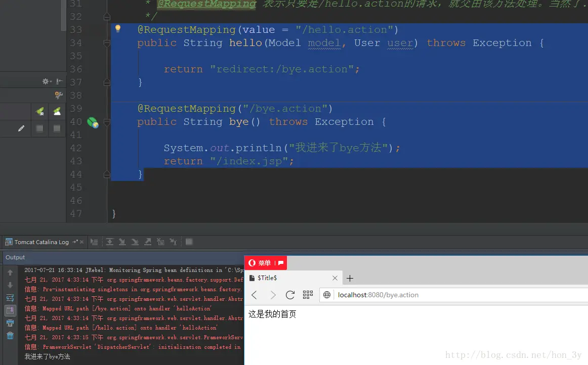Clear console with the trash icon
Image resolution: width=588 pixels, height=365 pixels.
coord(10,336)
